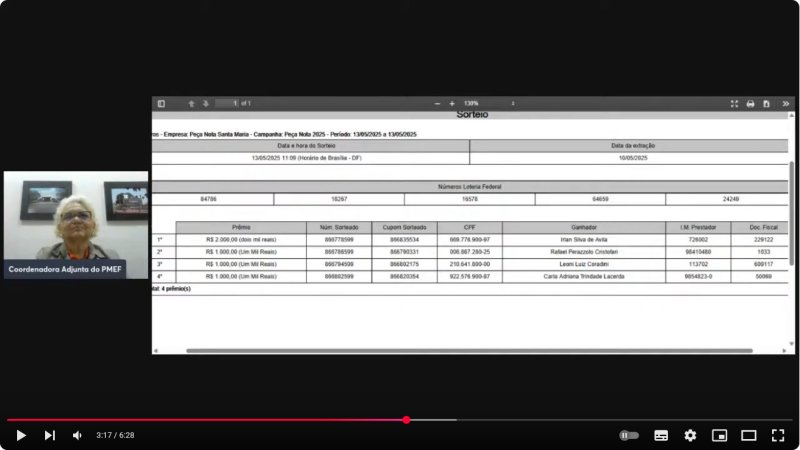Click the horizontal scrollbar in PDF viewer
Screen dimensions: 800x450
469,351
